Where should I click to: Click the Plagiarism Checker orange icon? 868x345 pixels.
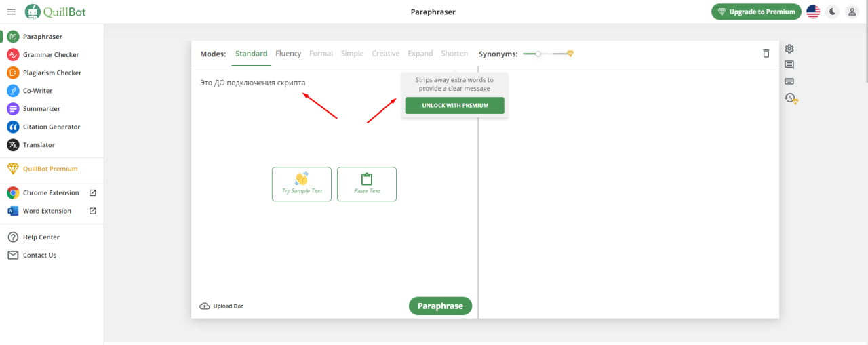pos(12,73)
